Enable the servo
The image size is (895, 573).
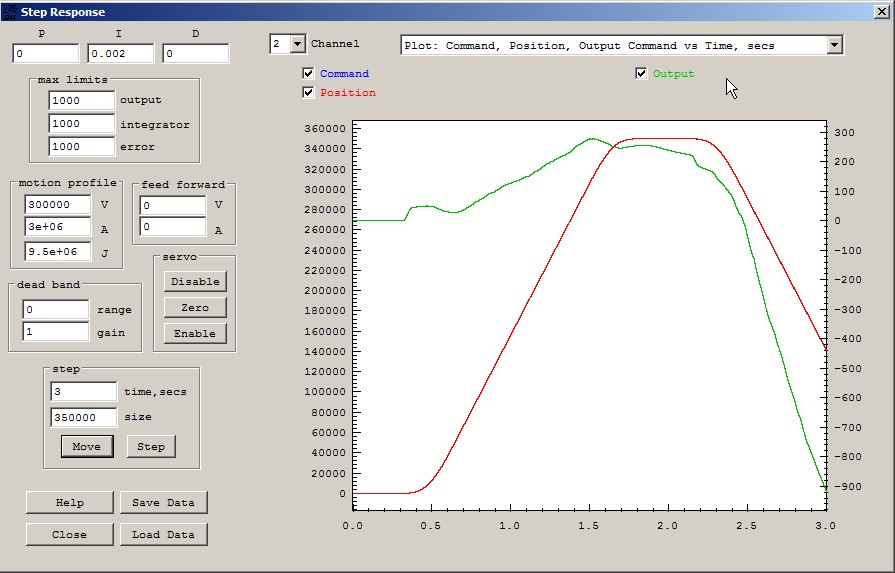pyautogui.click(x=195, y=333)
